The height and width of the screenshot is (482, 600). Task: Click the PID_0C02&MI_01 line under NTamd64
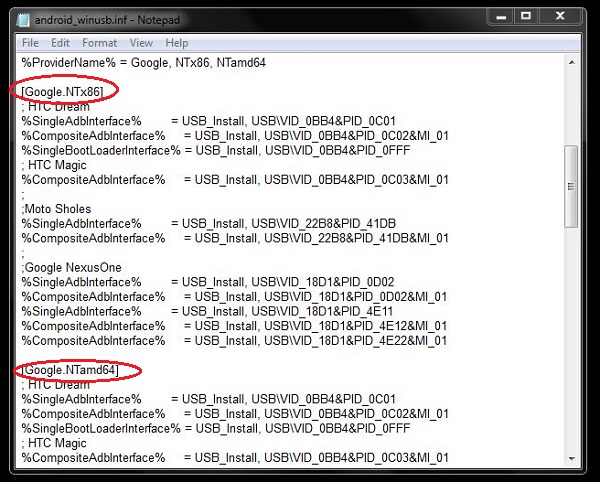tap(235, 414)
